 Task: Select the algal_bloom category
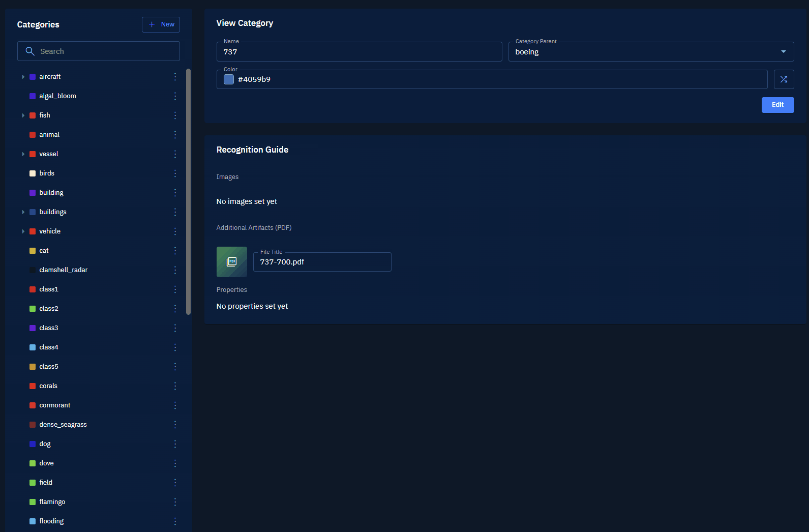(57, 96)
